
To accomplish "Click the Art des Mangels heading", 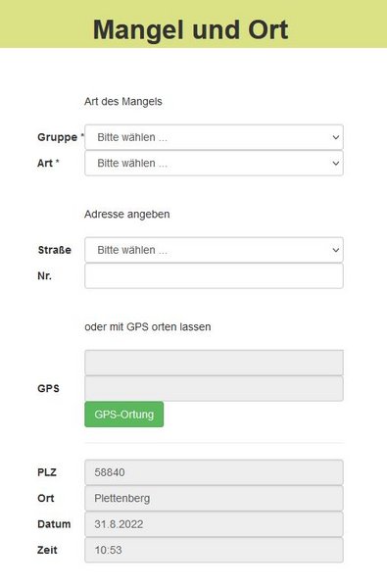I will (x=123, y=102).
